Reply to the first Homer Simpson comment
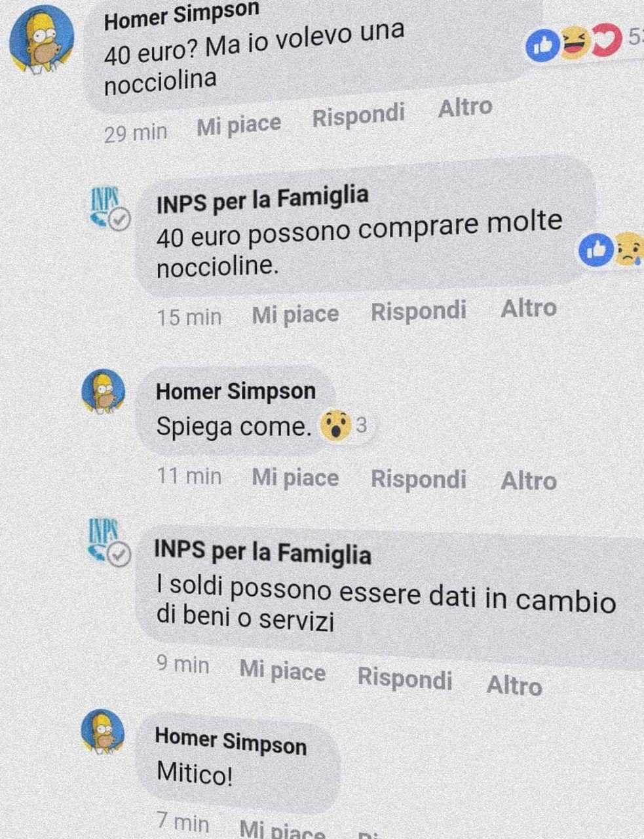This screenshot has width=644, height=839. (x=358, y=116)
